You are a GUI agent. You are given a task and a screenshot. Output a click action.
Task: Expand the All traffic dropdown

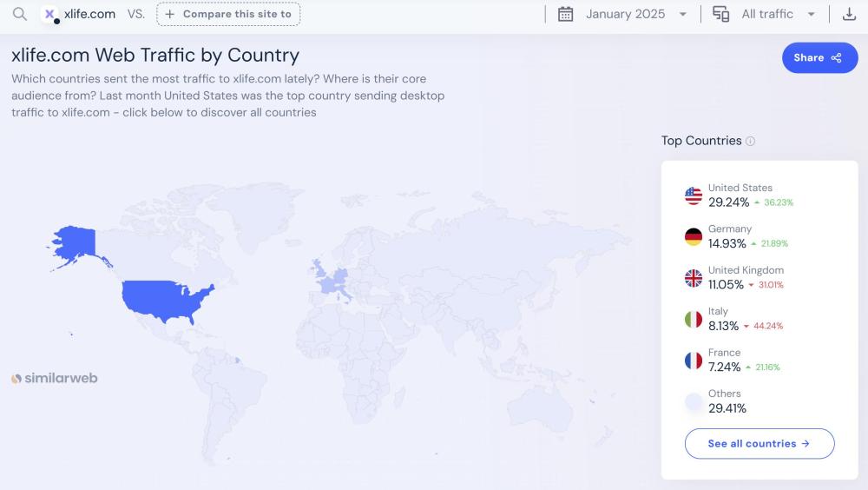[x=778, y=14]
